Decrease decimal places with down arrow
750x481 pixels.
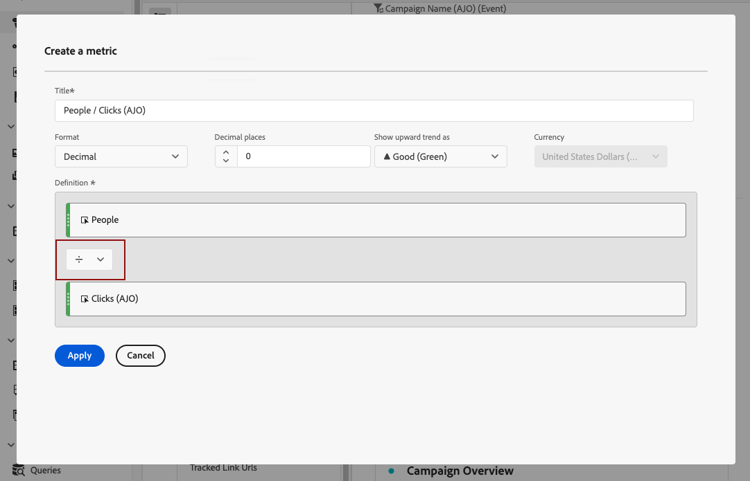pyautogui.click(x=226, y=161)
